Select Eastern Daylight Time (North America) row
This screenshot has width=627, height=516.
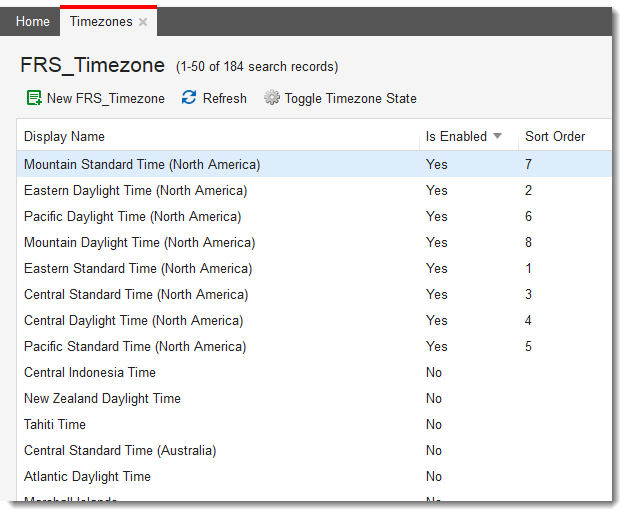point(314,190)
